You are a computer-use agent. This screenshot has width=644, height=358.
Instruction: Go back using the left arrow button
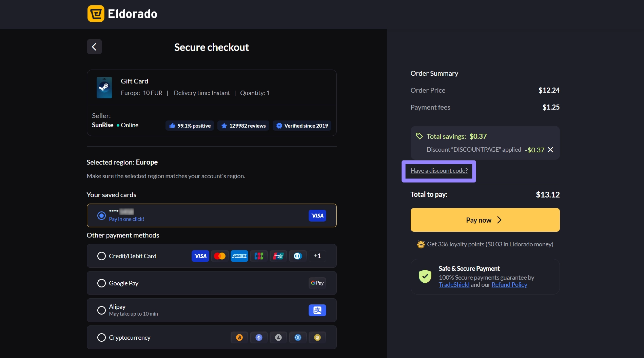click(94, 47)
